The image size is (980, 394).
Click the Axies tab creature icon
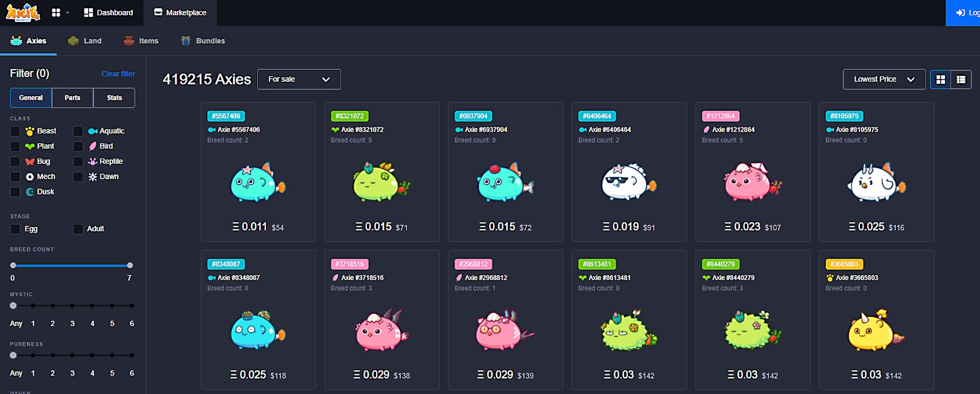pyautogui.click(x=17, y=41)
